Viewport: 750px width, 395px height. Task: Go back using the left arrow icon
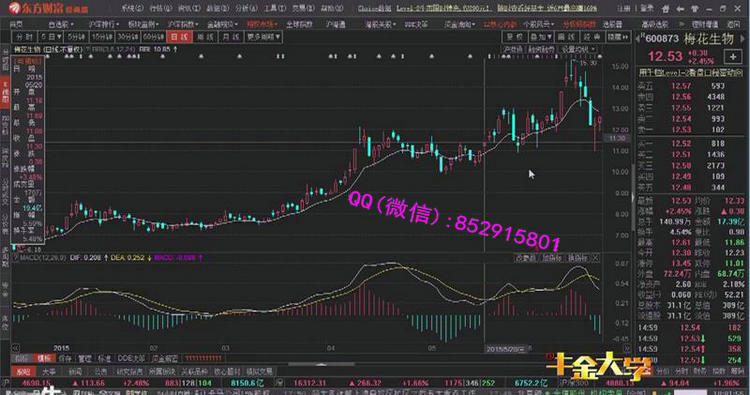[x=680, y=9]
